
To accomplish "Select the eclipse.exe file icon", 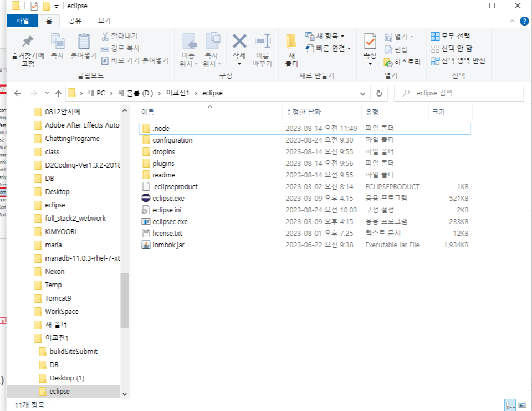I will [146, 198].
